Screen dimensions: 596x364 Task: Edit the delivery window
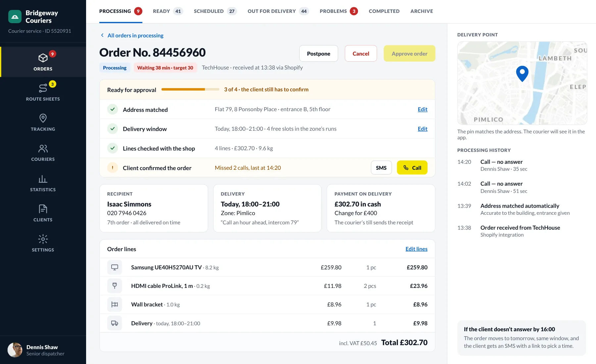click(422, 129)
